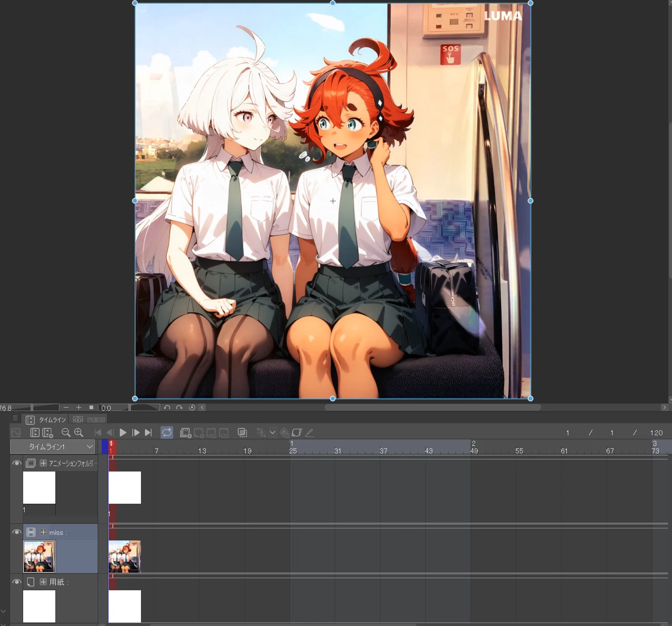Zoom out the timeline
This screenshot has height=626, width=672.
click(x=66, y=433)
